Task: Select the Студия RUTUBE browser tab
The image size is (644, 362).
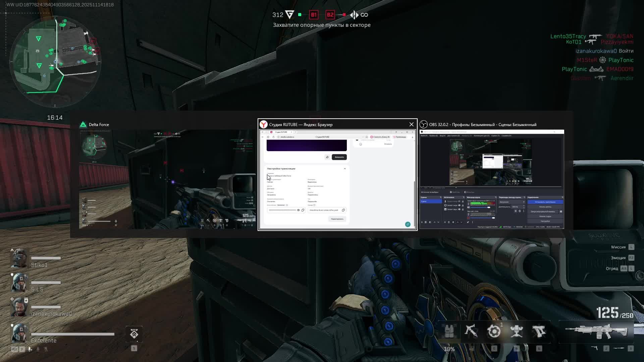Action: [x=281, y=132]
